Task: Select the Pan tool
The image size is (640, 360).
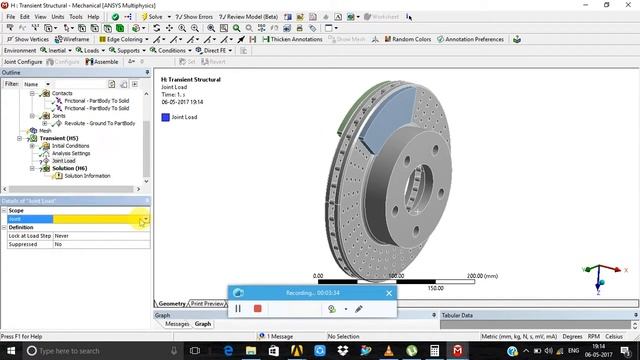Action: click(169, 28)
